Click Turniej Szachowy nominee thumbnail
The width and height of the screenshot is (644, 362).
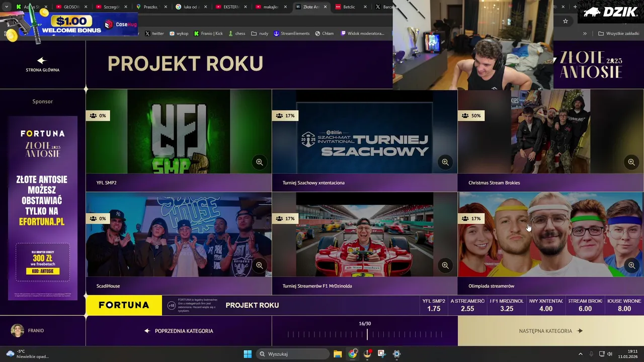point(365,132)
